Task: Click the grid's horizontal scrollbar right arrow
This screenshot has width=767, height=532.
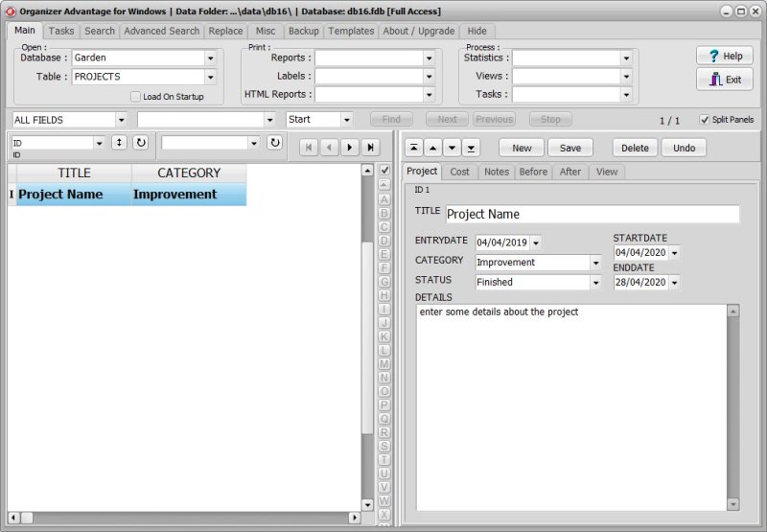Action: [x=355, y=518]
